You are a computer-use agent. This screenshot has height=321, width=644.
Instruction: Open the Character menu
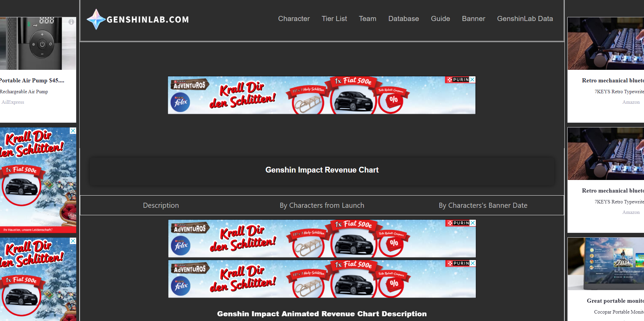click(x=294, y=19)
